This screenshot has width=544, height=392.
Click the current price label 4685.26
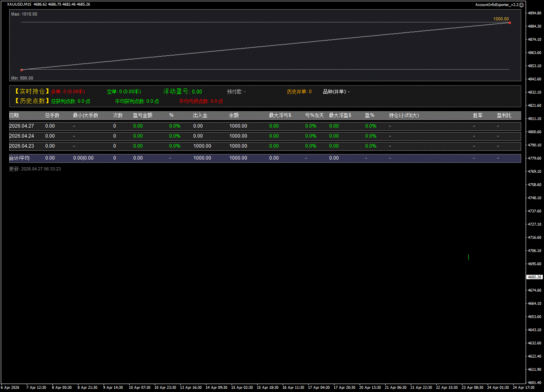click(x=534, y=277)
